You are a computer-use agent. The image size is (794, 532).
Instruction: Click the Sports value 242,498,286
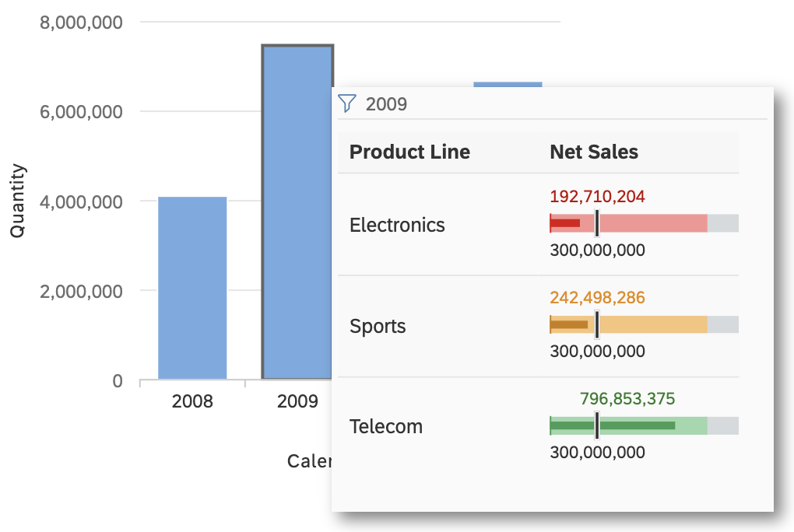pyautogui.click(x=598, y=298)
